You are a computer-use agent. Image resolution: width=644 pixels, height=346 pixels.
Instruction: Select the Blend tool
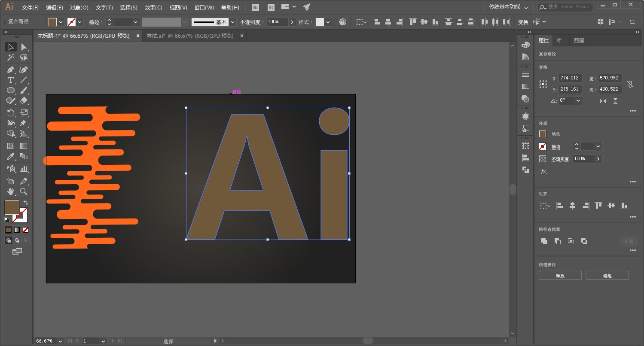point(24,156)
